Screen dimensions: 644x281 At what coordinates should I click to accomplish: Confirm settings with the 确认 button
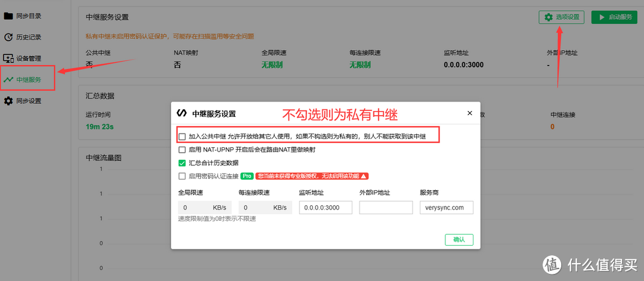[x=459, y=240]
